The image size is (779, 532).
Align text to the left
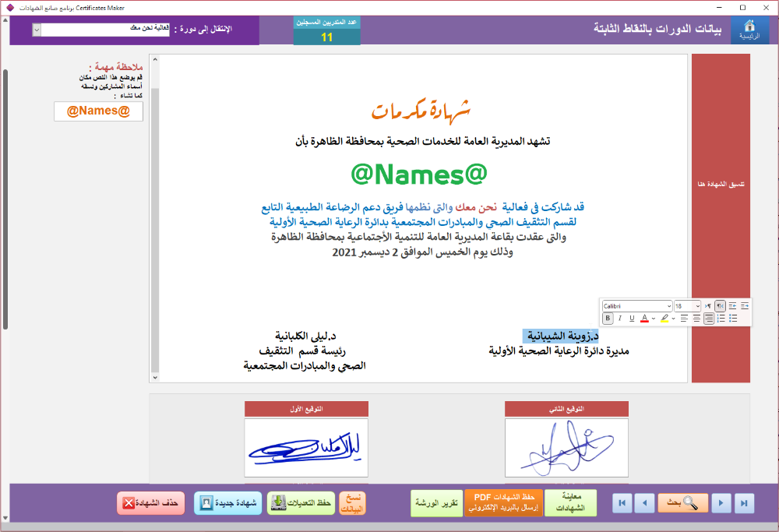coord(683,319)
